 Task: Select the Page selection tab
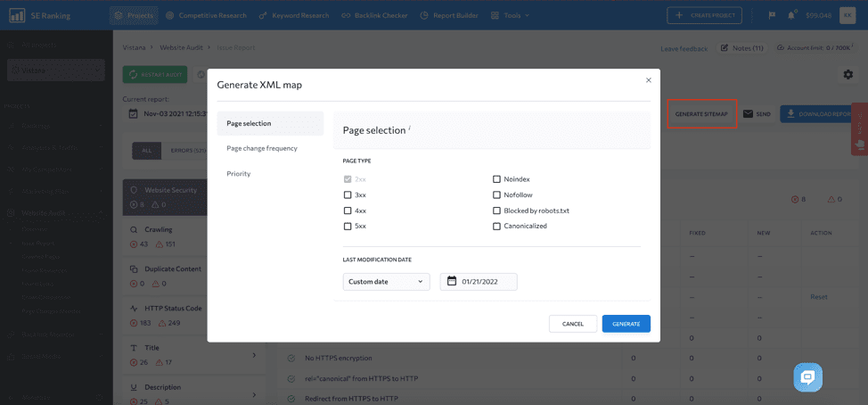pos(270,123)
